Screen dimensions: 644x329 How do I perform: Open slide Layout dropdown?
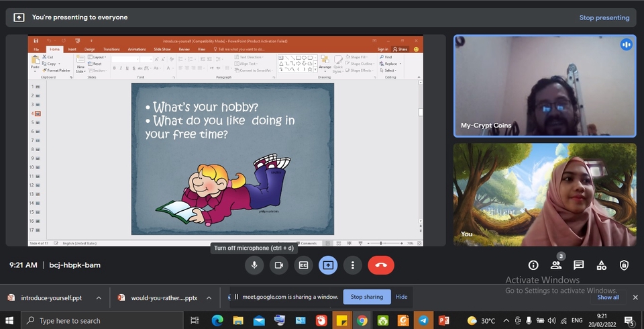point(97,57)
